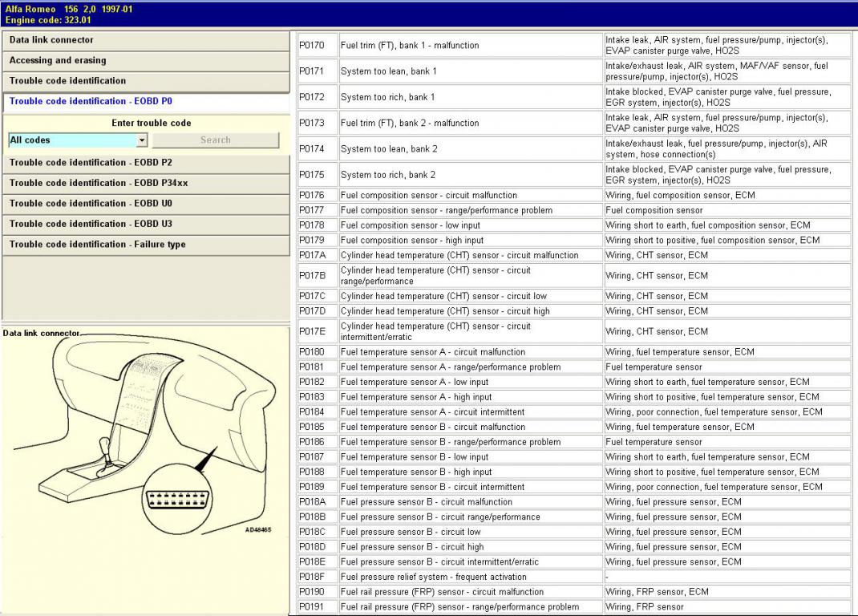Open Trouble code identification - EOBD U0
This screenshot has width=858, height=616.
(x=145, y=204)
